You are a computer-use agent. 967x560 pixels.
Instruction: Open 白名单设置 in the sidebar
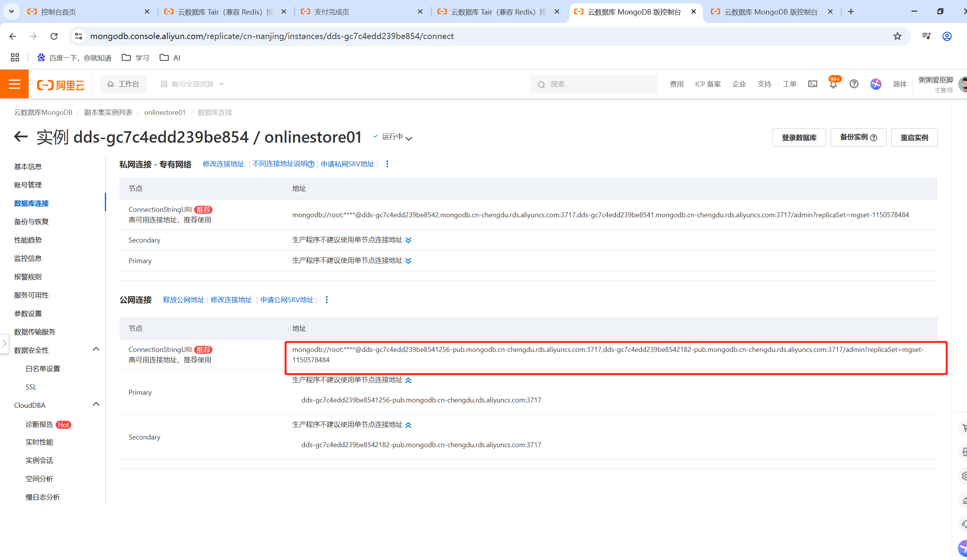[43, 369]
